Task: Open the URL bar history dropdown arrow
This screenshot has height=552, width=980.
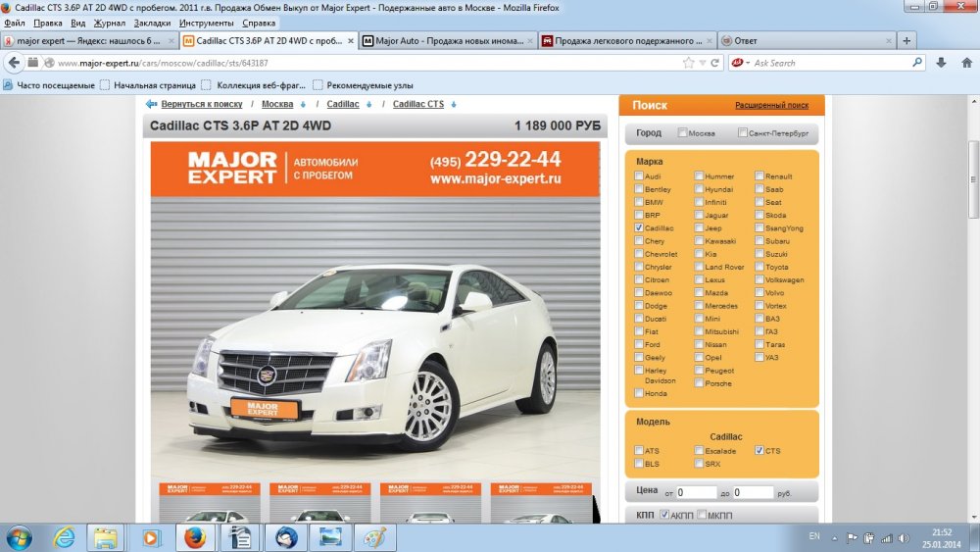Action: pyautogui.click(x=704, y=63)
